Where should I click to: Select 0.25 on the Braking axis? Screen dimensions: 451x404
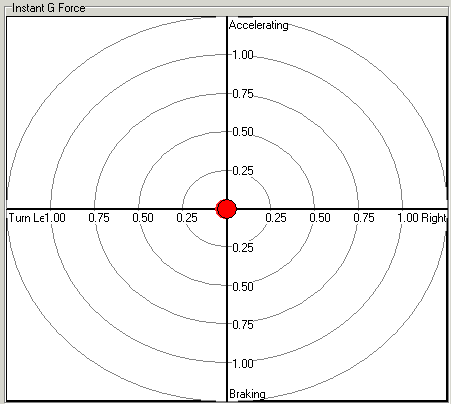[x=243, y=248]
